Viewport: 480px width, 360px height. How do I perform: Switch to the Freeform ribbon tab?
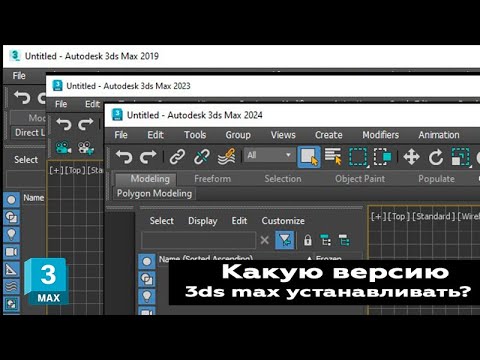(x=212, y=179)
